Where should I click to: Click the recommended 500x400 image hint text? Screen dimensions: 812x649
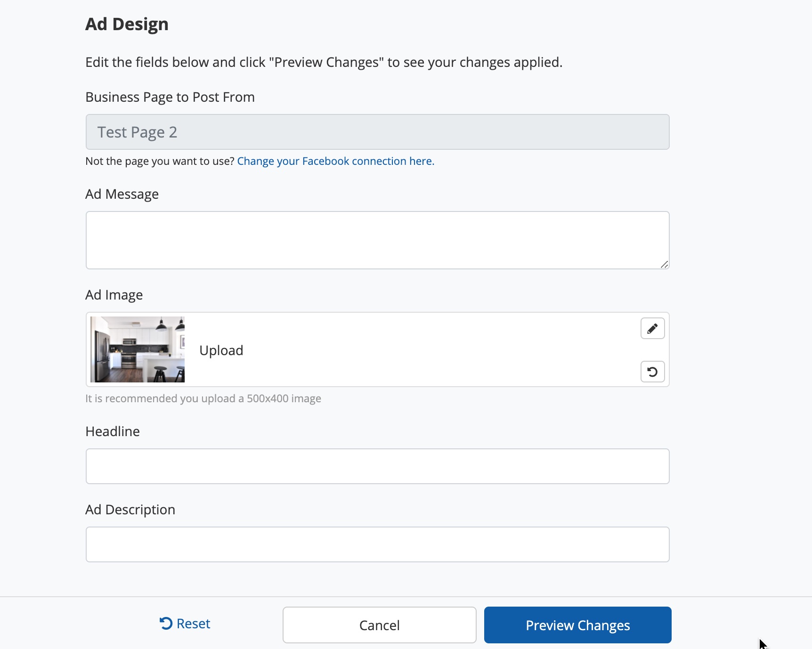click(x=203, y=398)
